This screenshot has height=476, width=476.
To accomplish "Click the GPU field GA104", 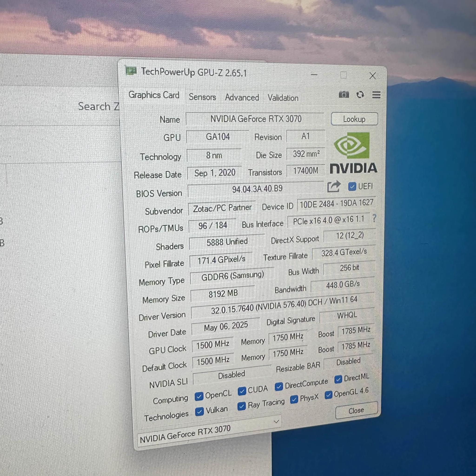I will (218, 136).
